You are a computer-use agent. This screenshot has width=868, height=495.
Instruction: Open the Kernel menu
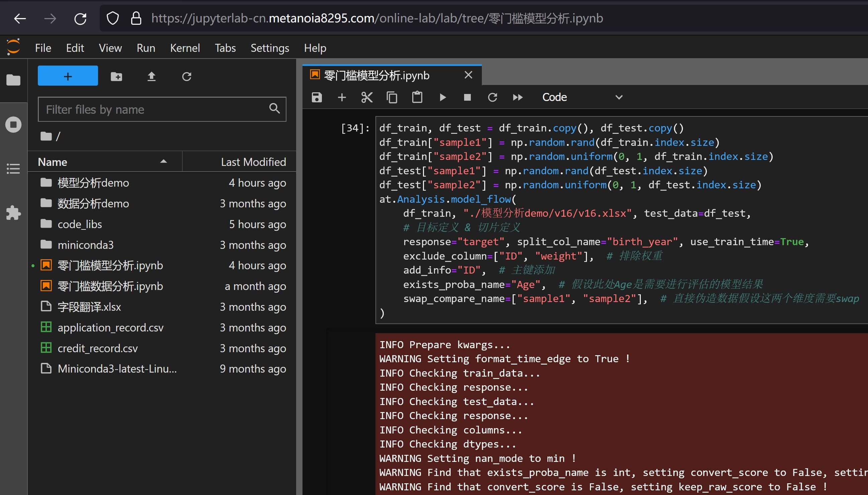[185, 48]
